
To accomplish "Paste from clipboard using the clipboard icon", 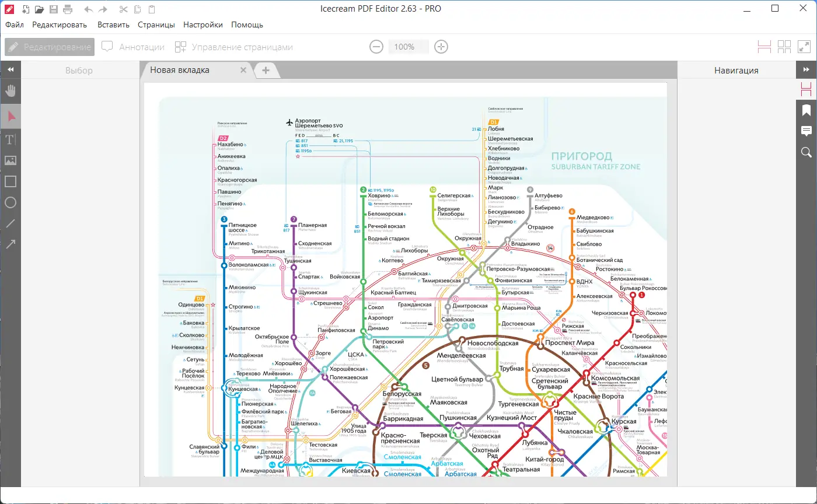I will click(x=152, y=9).
